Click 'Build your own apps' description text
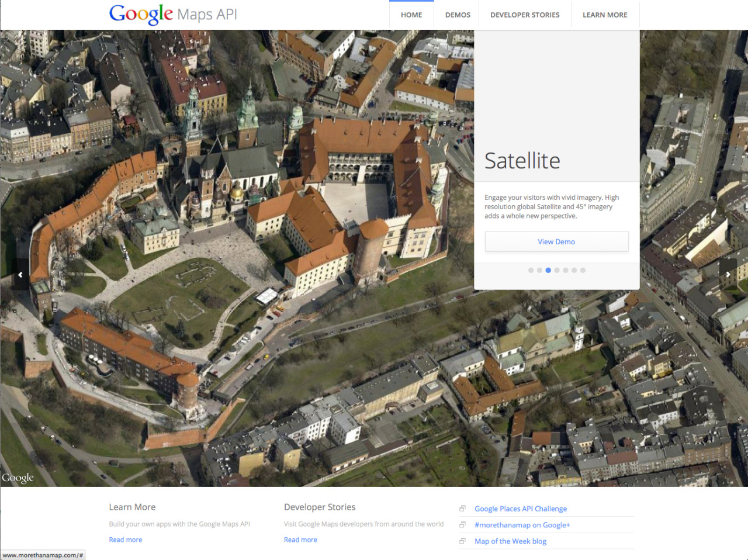 pos(179,524)
